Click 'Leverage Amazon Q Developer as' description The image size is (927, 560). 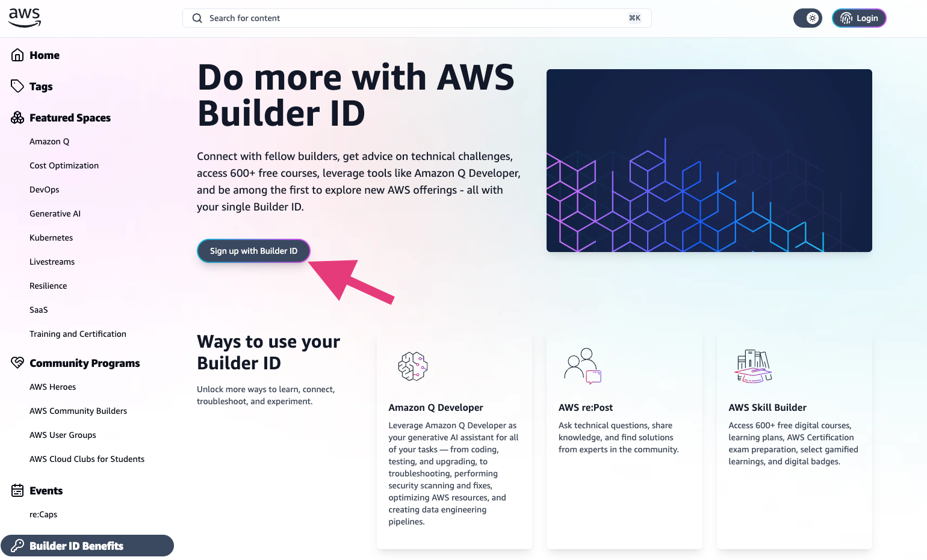[454, 473]
